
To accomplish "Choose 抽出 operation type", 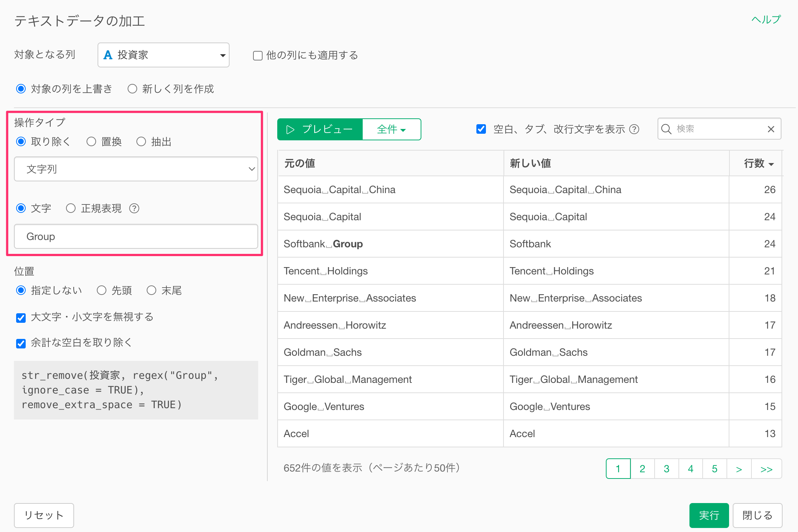I will (141, 141).
